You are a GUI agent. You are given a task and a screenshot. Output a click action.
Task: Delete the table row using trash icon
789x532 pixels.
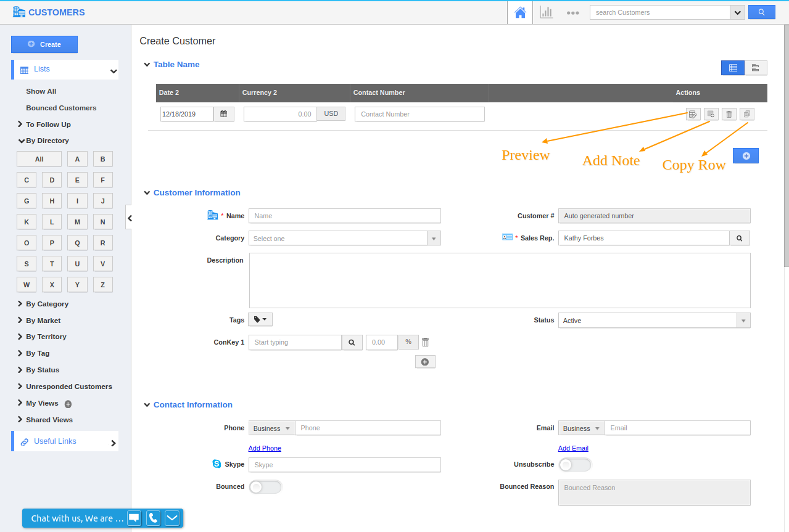(x=729, y=114)
